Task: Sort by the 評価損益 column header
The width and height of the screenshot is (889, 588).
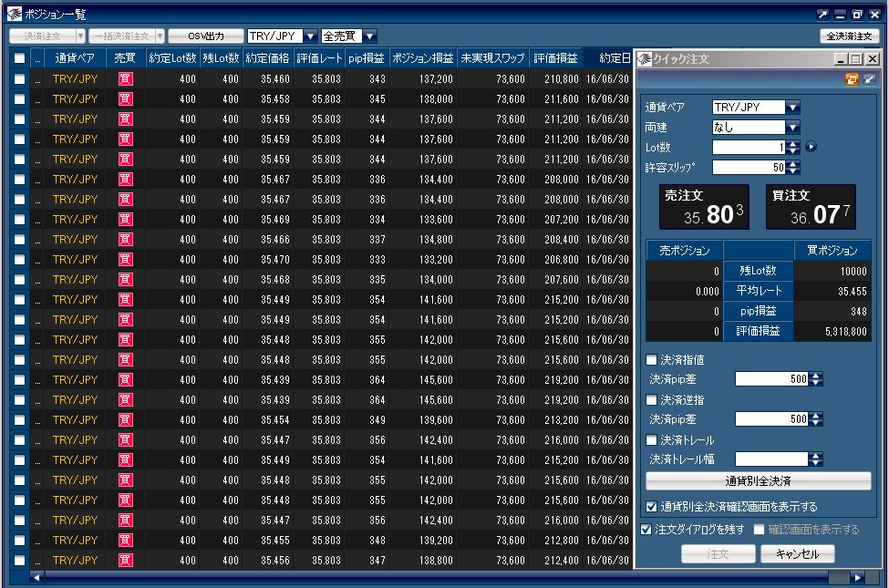Action: 555,57
